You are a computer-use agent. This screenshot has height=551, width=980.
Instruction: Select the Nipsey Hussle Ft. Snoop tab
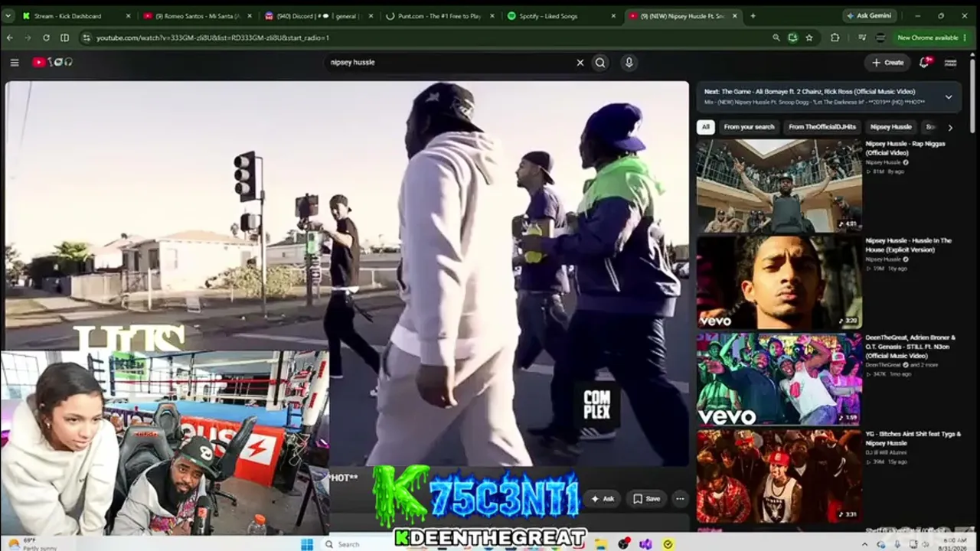pyautogui.click(x=683, y=15)
